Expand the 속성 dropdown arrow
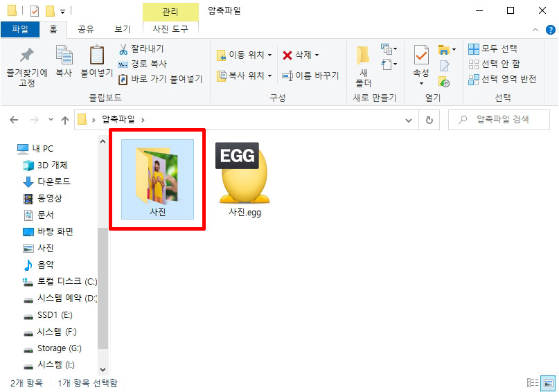The width and height of the screenshot is (559, 392). (421, 83)
